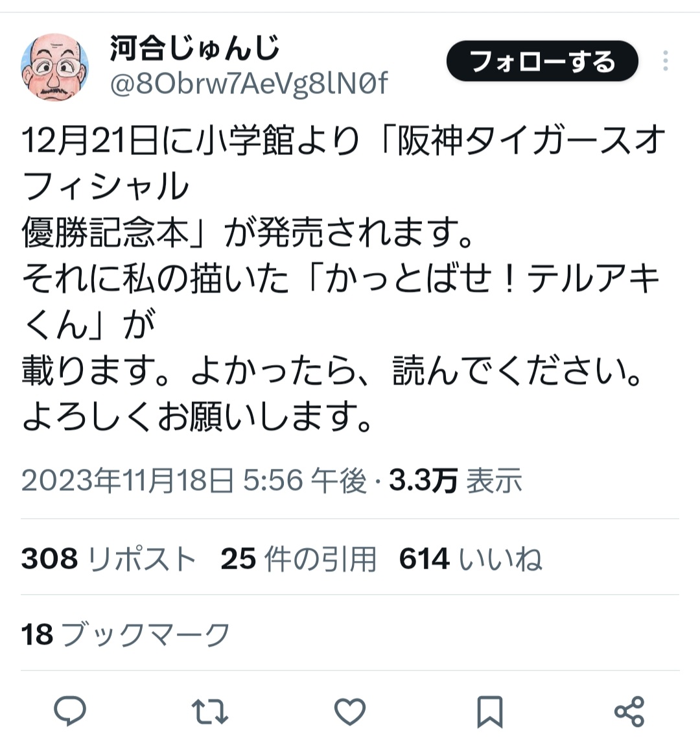Click the @8Obrw7AeVg8lN0f handle

click(x=249, y=84)
